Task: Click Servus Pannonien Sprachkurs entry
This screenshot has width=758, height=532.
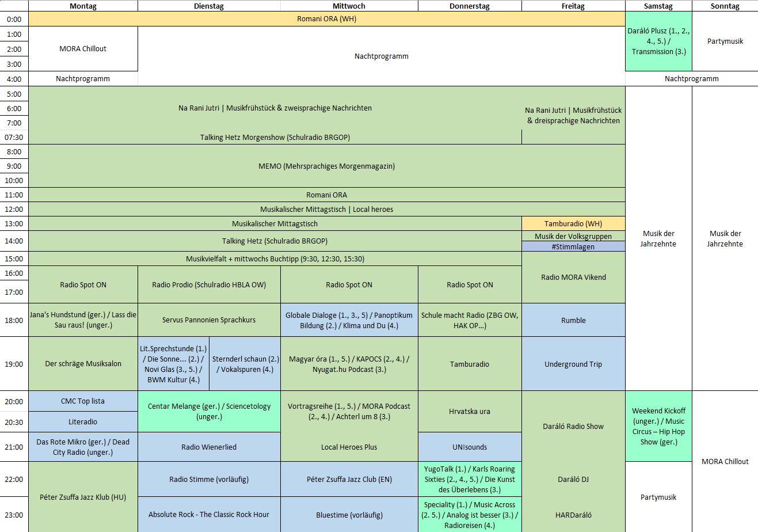Action: pyautogui.click(x=209, y=320)
